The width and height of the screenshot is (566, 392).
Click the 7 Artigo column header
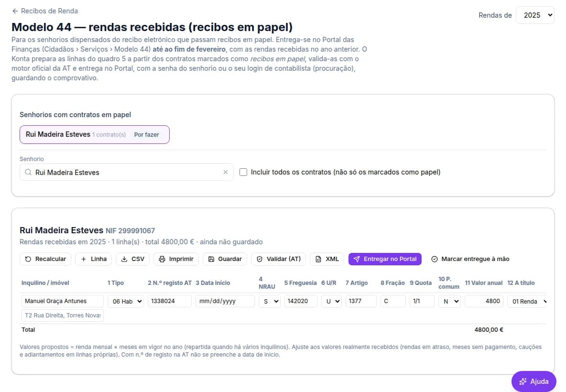(357, 283)
